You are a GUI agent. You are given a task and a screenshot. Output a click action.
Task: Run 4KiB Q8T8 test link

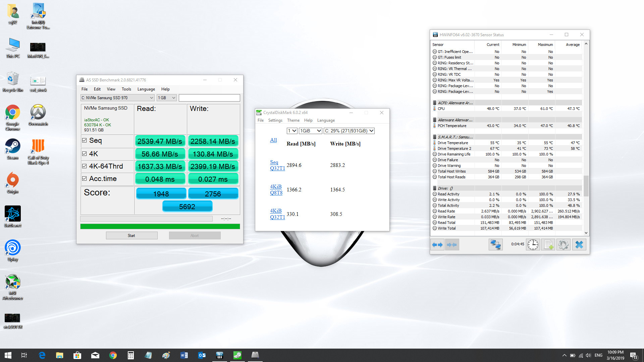pyautogui.click(x=276, y=190)
